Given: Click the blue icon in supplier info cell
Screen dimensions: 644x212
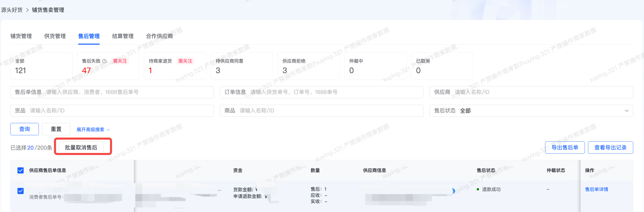Looking at the screenshot, I should click(x=453, y=191).
